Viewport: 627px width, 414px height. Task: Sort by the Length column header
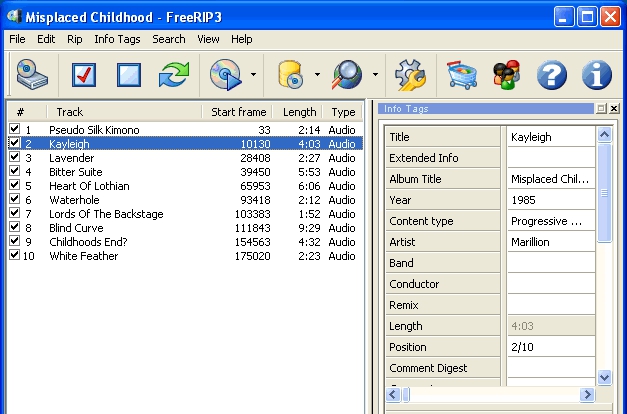pos(298,112)
